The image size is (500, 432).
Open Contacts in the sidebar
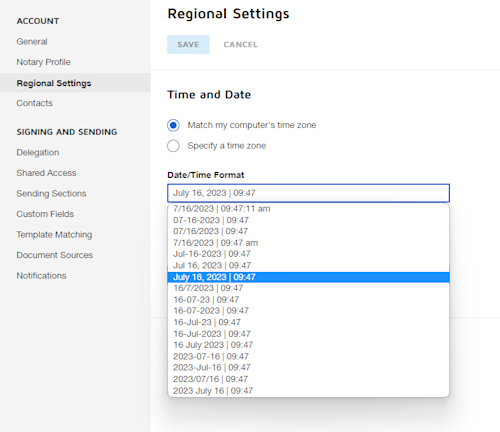35,103
